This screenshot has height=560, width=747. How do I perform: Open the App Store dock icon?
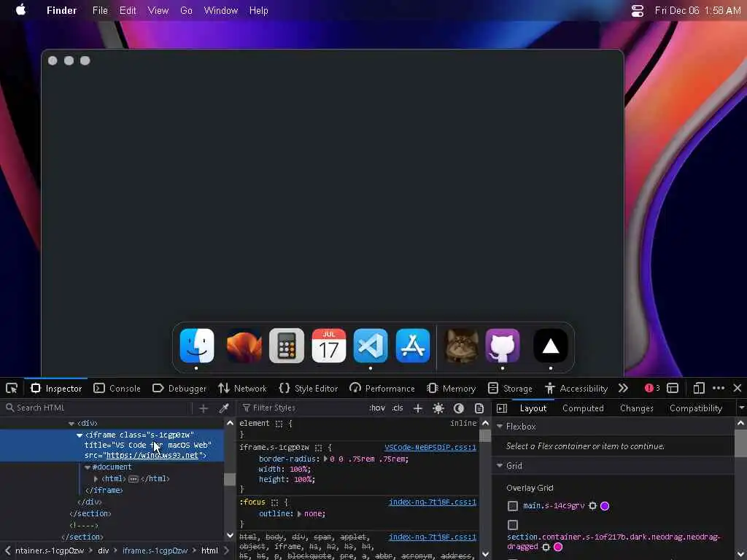point(413,346)
